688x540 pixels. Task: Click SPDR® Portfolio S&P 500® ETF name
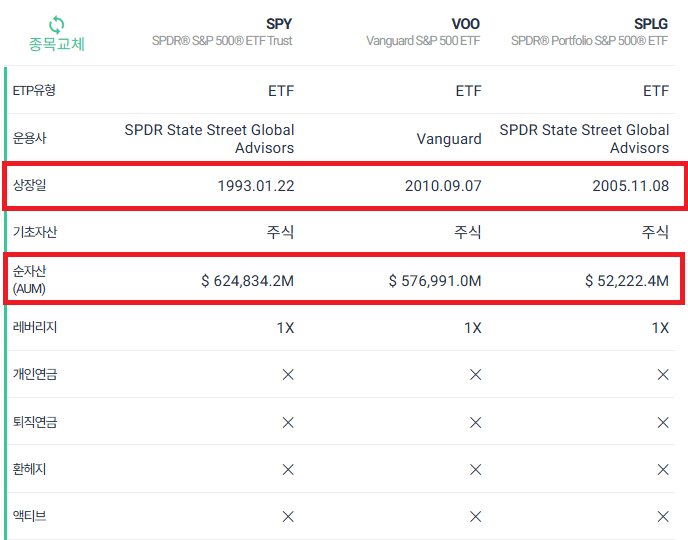coord(589,41)
